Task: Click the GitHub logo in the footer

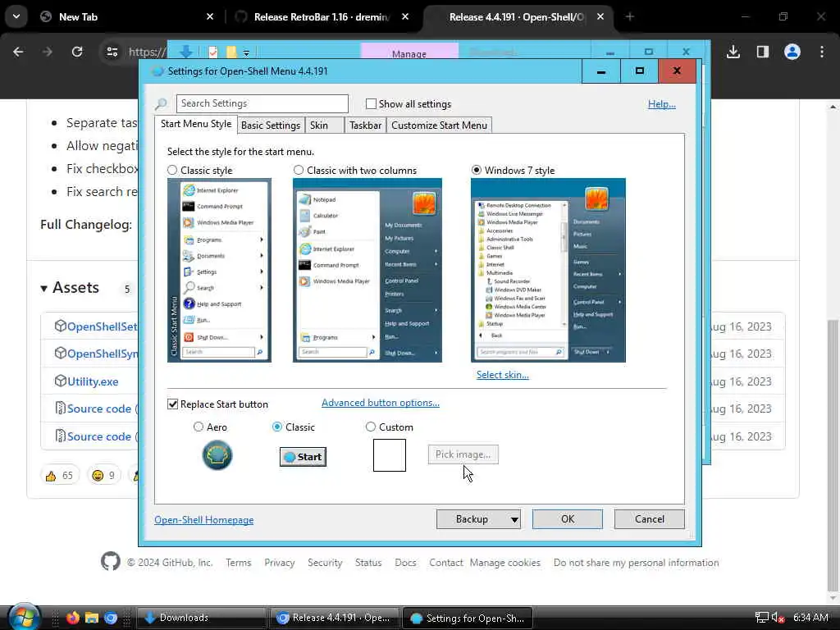Action: pos(111,562)
